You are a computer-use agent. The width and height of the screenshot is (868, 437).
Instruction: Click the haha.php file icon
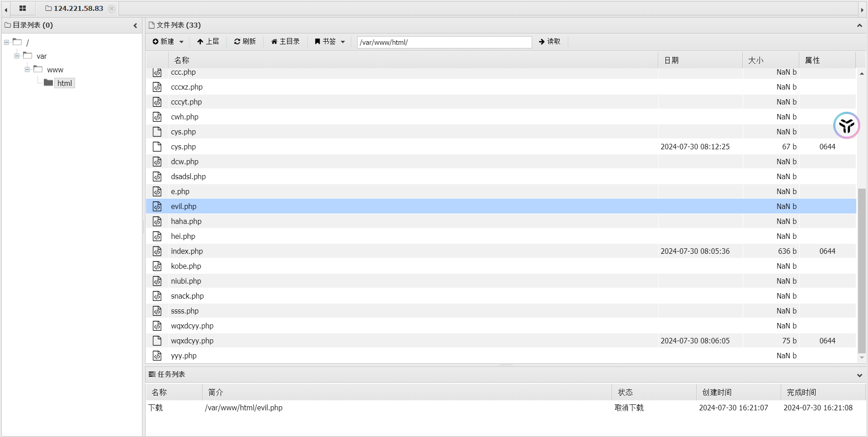click(157, 221)
